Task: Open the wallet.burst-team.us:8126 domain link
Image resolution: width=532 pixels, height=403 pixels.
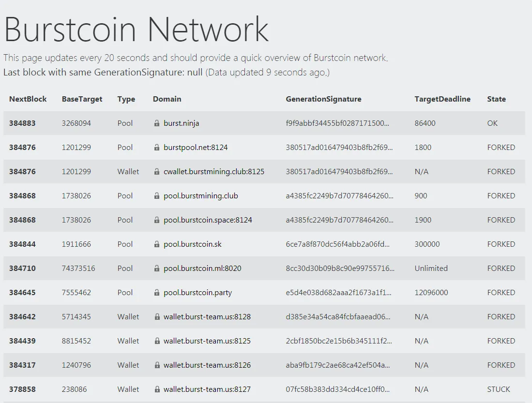Action: click(x=207, y=365)
